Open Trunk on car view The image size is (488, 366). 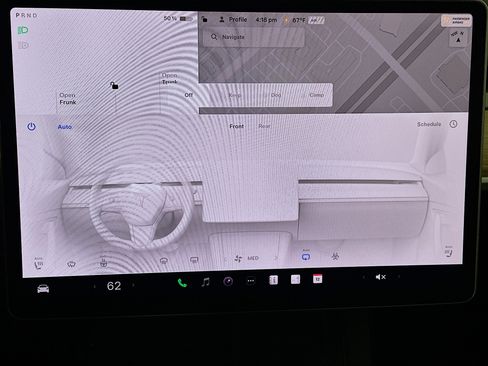pos(170,78)
